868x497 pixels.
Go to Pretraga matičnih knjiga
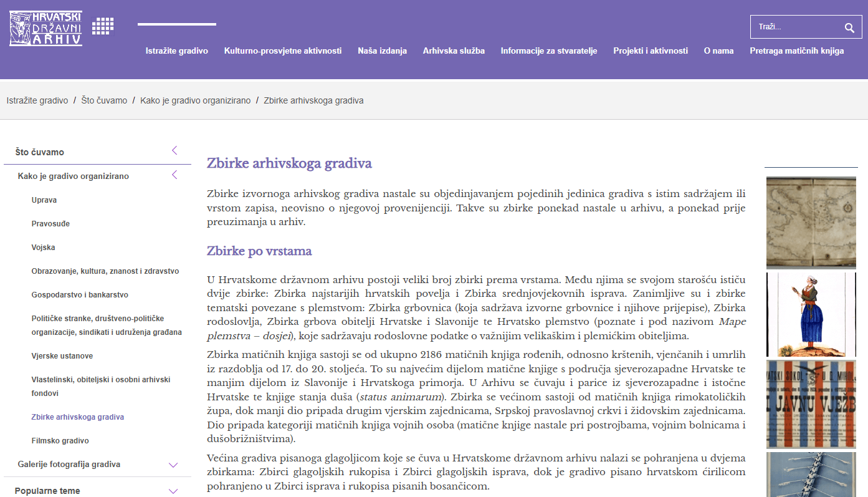click(796, 51)
